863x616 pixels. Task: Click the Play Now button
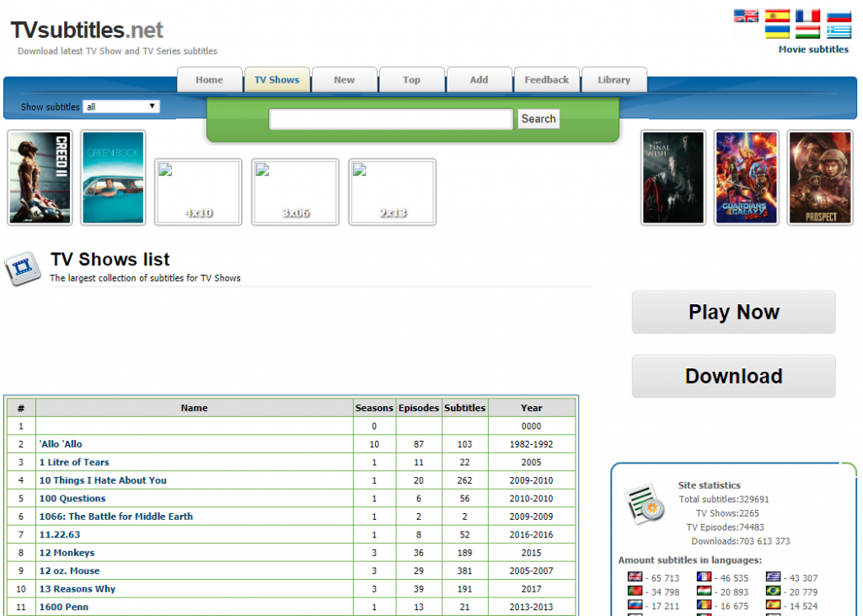coord(733,312)
